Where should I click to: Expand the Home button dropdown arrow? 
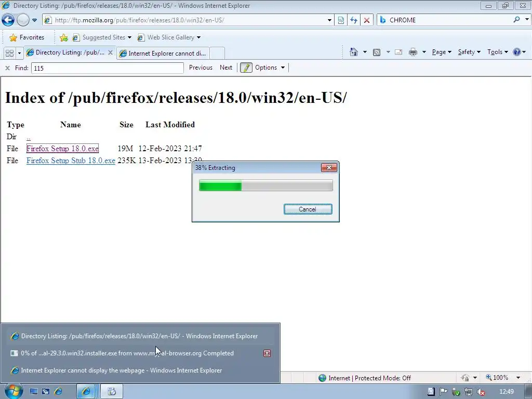point(365,52)
